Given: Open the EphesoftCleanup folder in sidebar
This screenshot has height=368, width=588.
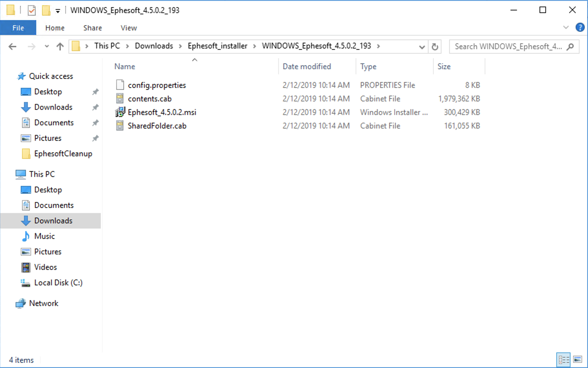Looking at the screenshot, I should click(x=63, y=154).
